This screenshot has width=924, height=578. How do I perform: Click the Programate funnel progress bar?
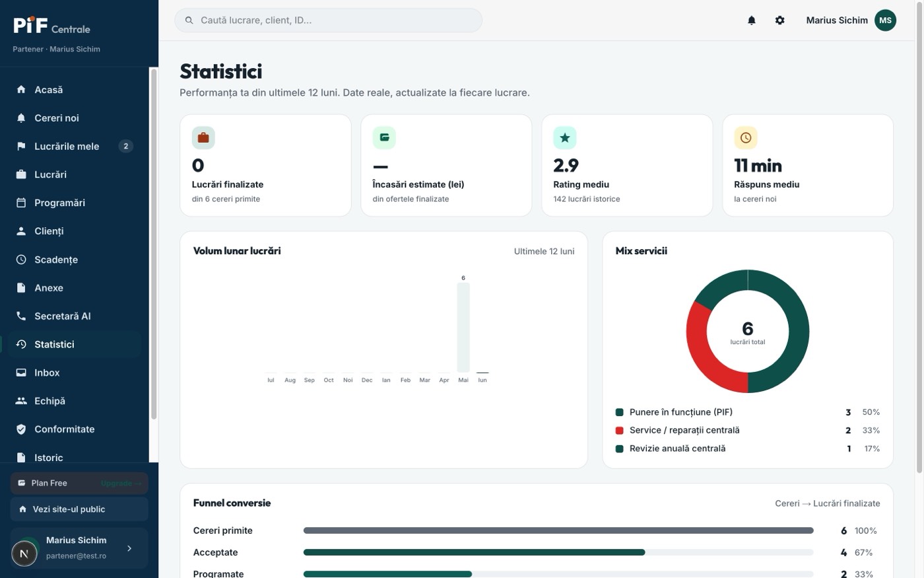point(558,574)
